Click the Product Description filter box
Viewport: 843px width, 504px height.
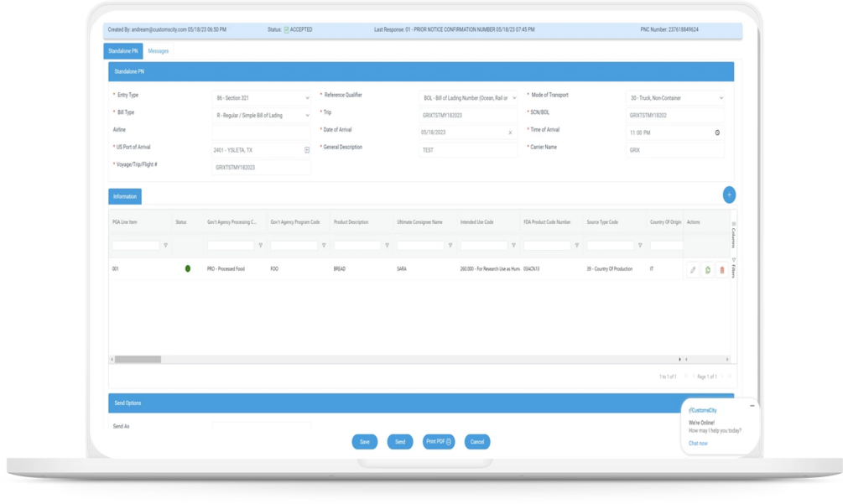coord(357,246)
